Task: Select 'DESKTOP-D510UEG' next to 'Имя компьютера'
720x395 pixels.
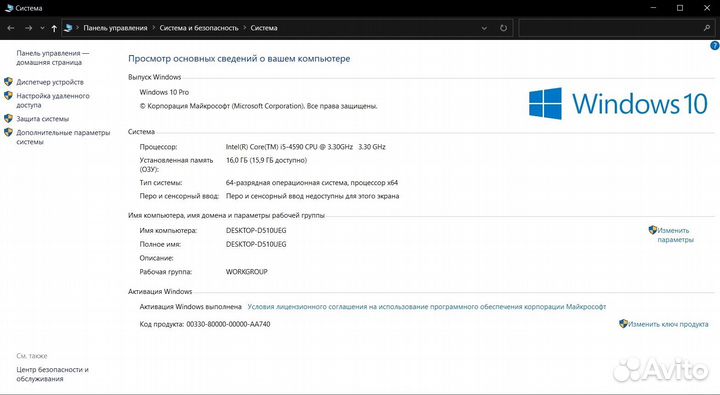Action: [256, 231]
